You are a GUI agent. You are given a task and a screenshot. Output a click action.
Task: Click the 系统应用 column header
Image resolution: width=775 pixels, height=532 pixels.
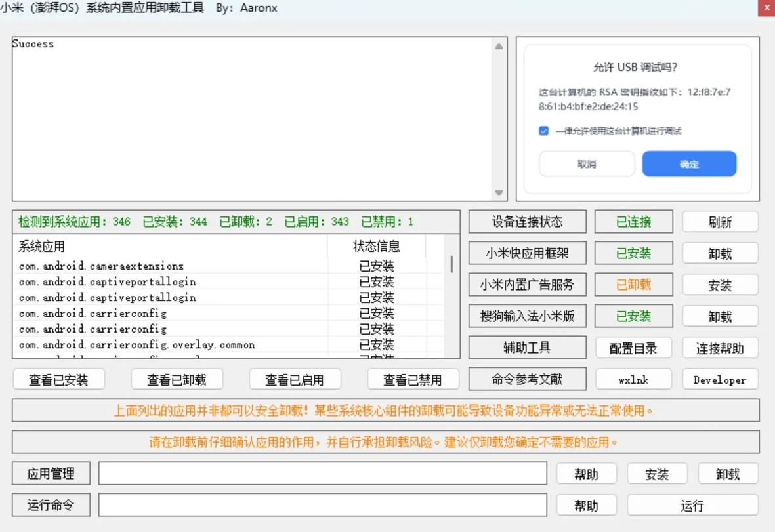pyautogui.click(x=170, y=246)
